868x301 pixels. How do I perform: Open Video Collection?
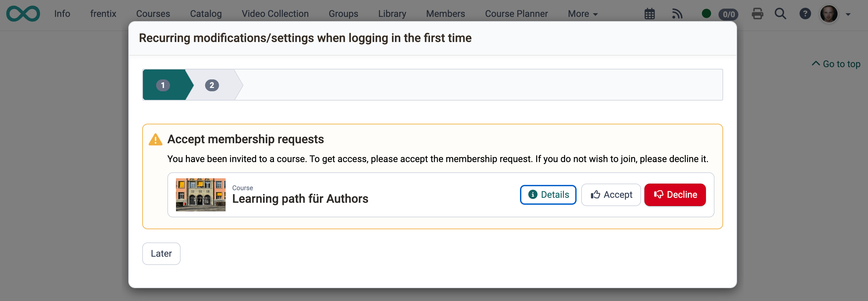[x=275, y=14]
